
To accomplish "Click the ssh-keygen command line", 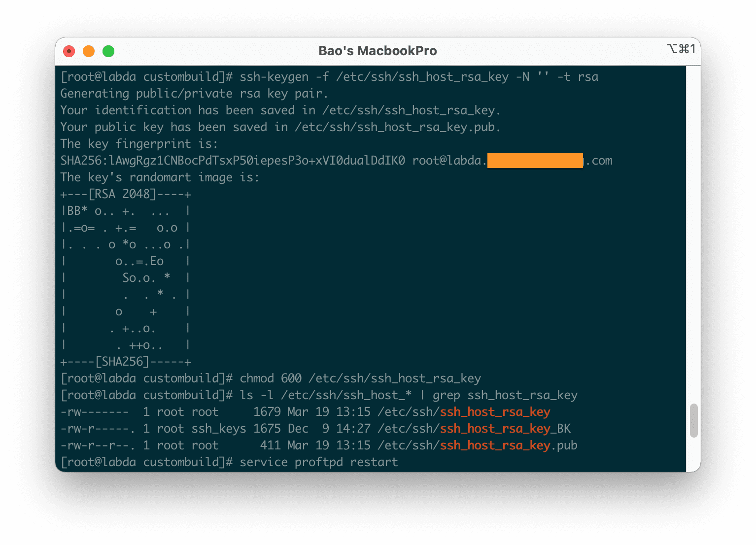I will pyautogui.click(x=419, y=76).
